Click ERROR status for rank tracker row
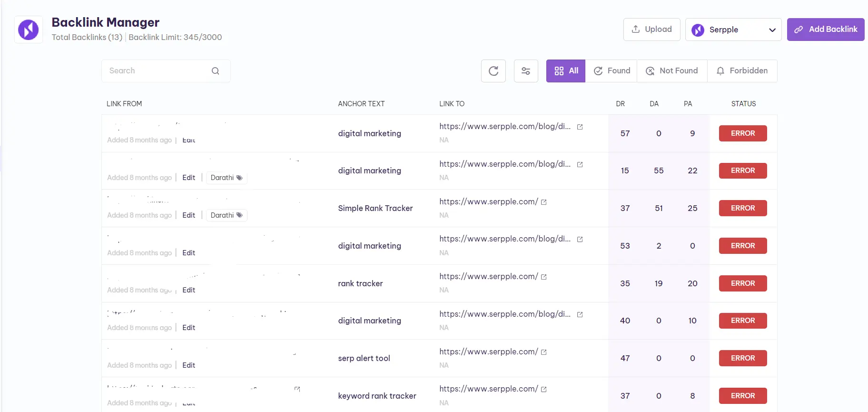Viewport: 868px width, 412px height. (743, 283)
